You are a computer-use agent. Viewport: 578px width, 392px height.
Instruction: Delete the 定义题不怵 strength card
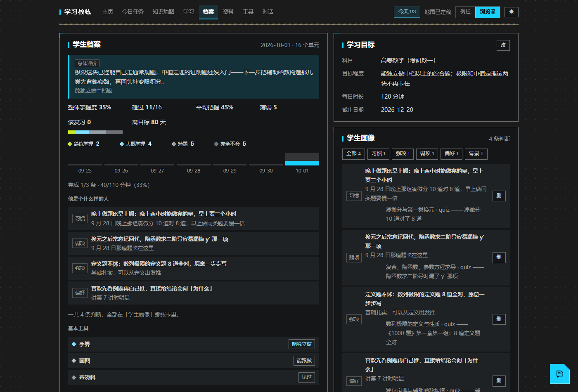499,319
